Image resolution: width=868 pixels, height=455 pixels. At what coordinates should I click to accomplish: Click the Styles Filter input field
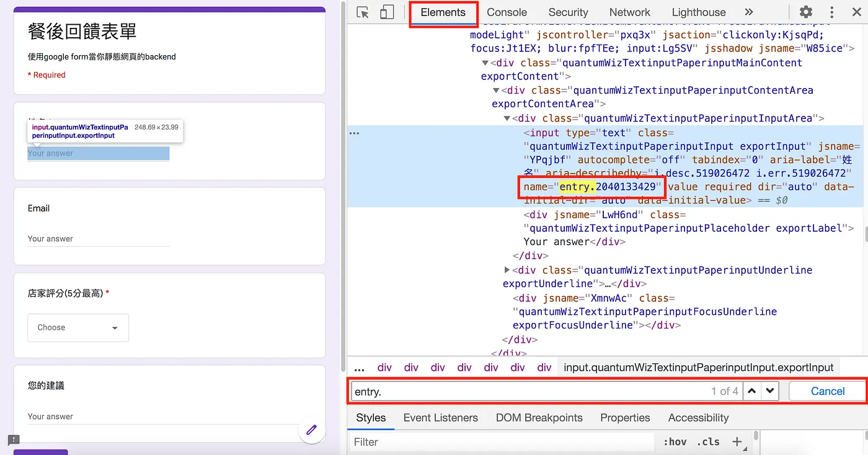(x=501, y=442)
